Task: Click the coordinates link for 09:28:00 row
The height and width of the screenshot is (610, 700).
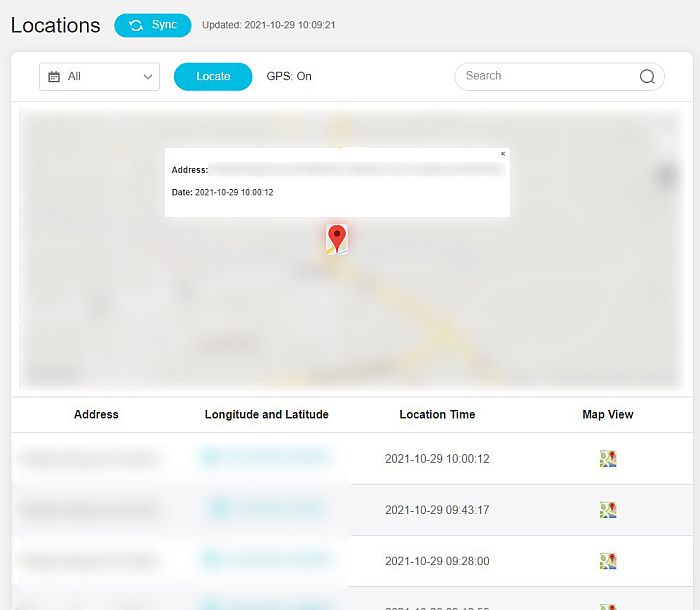Action: (x=267, y=559)
